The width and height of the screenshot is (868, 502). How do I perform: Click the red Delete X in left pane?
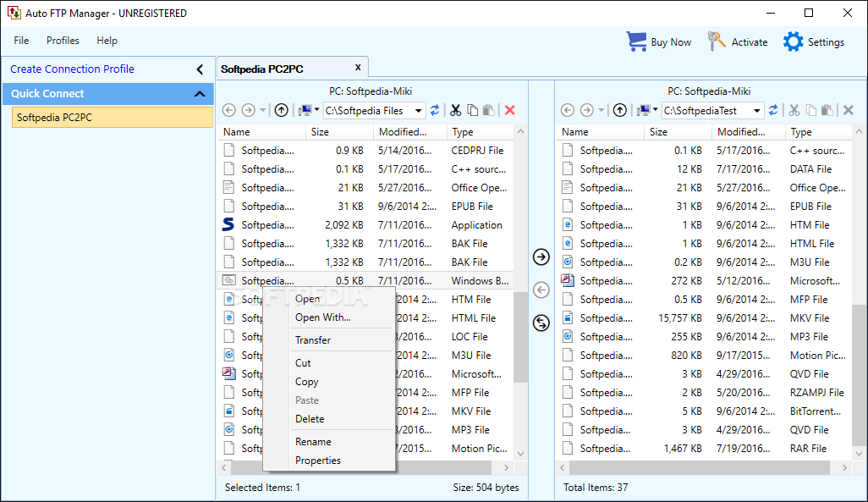pos(510,110)
